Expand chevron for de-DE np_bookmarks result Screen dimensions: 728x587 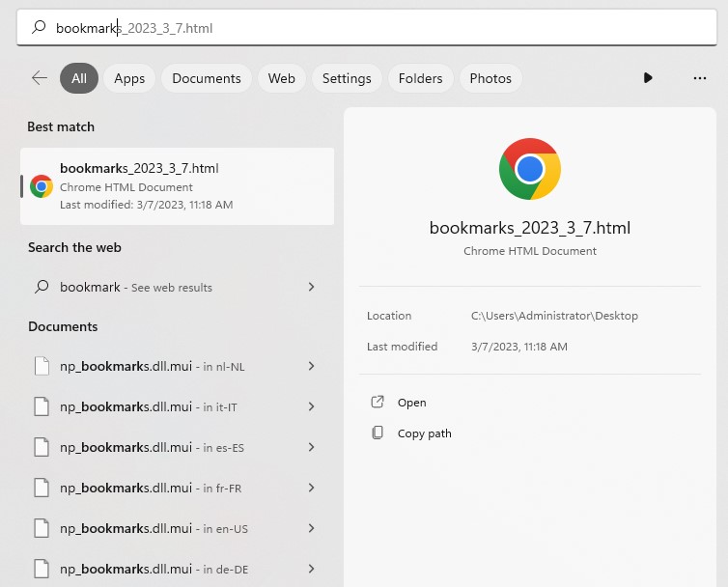point(311,569)
